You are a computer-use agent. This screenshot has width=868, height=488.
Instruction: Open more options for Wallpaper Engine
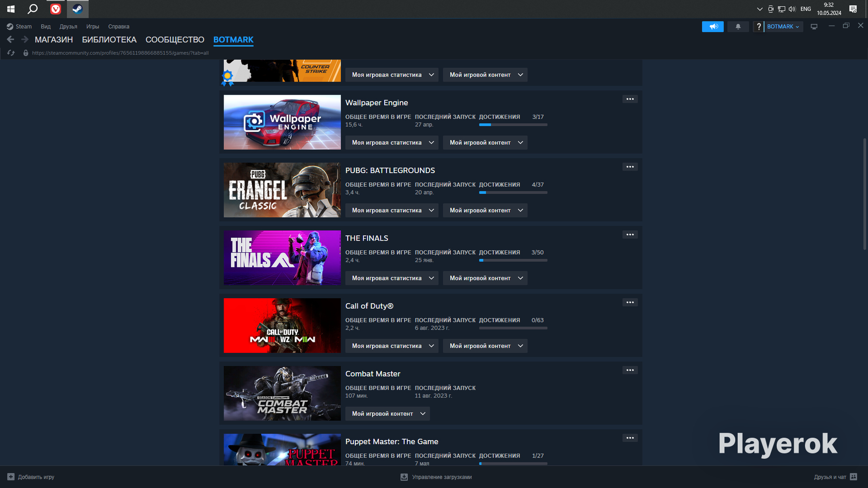[630, 99]
